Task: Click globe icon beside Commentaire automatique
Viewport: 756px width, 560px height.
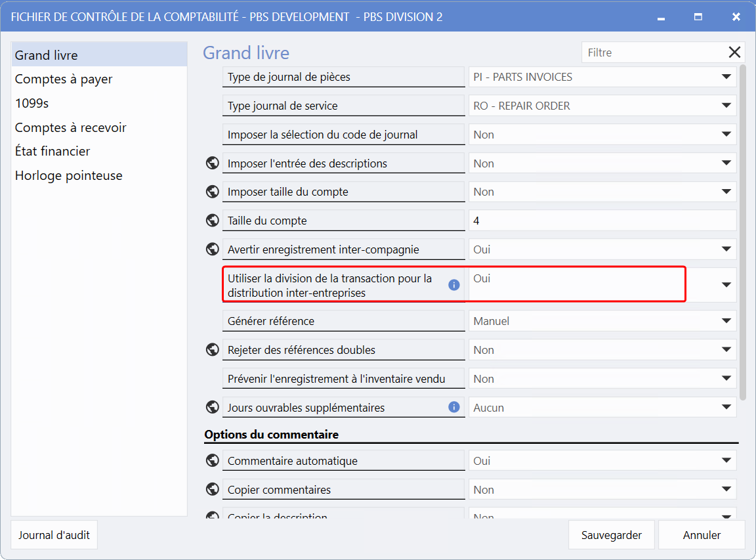Action: (x=212, y=461)
